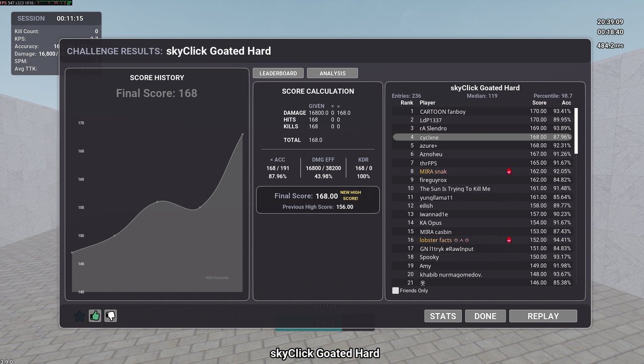The height and width of the screenshot is (364, 644).
Task: Click the favorite star icon
Action: pyautogui.click(x=79, y=316)
